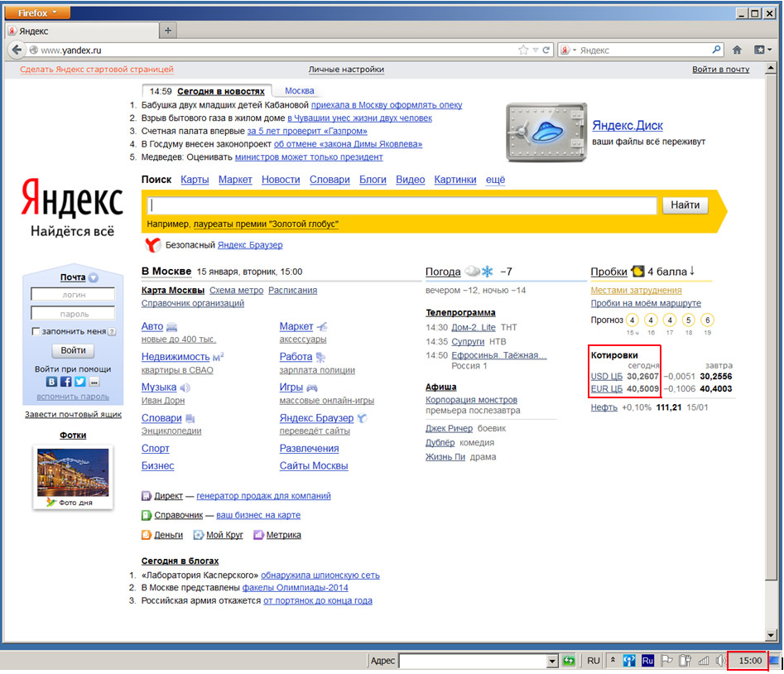Click the Деньги orange icon

click(x=146, y=535)
